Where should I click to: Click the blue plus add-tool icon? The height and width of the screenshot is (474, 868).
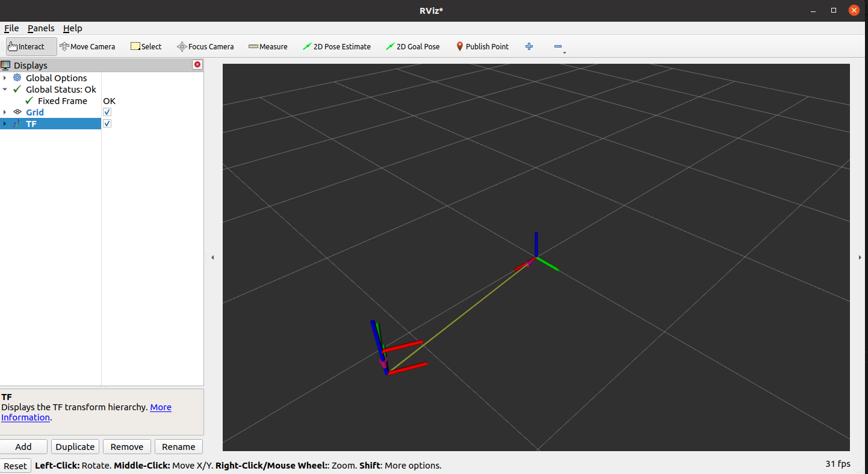[x=529, y=46]
